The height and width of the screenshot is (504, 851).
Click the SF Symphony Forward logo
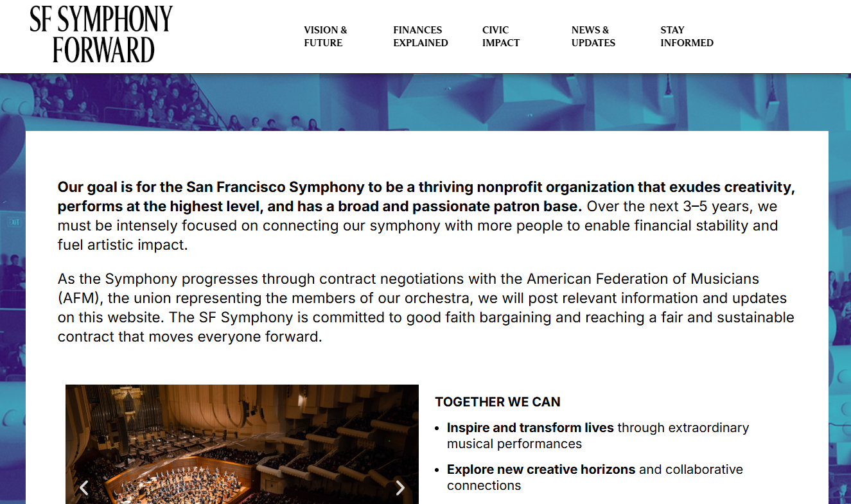101,35
